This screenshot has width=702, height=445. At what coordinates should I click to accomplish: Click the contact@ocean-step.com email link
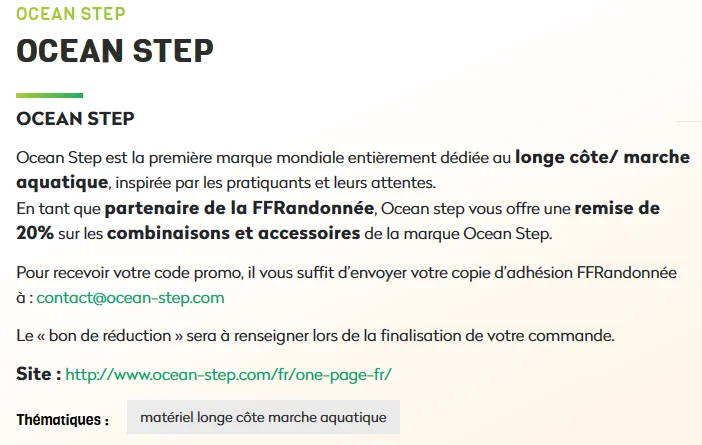pyautogui.click(x=130, y=298)
